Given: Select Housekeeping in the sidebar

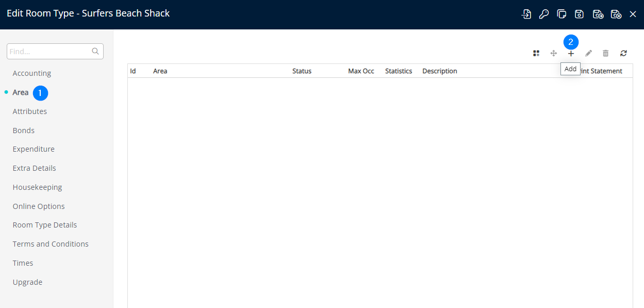Looking at the screenshot, I should 37,187.
